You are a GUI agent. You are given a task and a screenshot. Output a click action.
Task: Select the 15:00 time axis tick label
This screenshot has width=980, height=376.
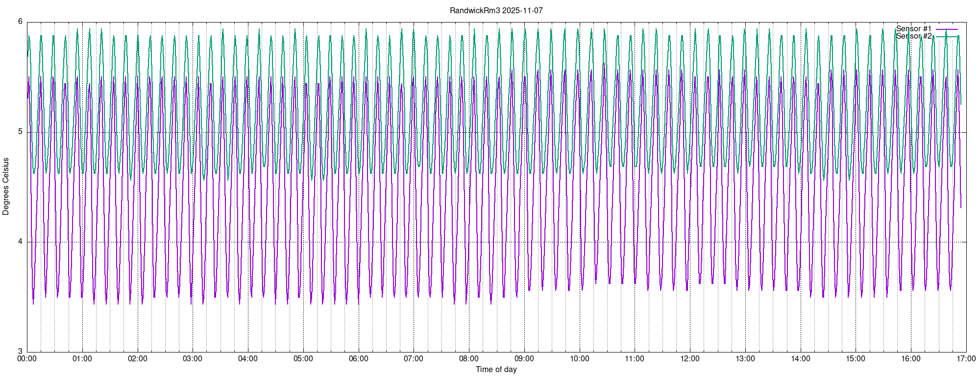click(x=856, y=359)
